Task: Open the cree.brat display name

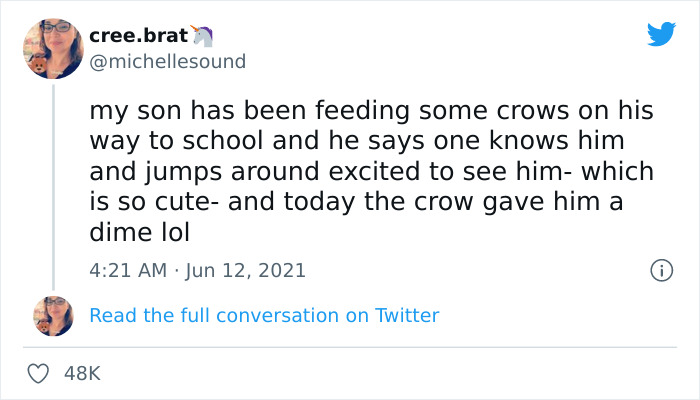Action: [x=138, y=35]
